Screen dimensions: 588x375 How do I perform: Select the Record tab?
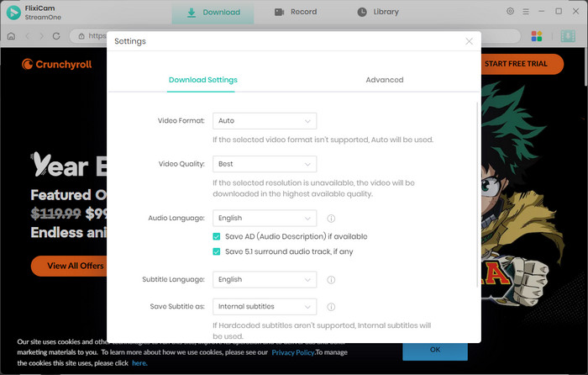coord(296,13)
